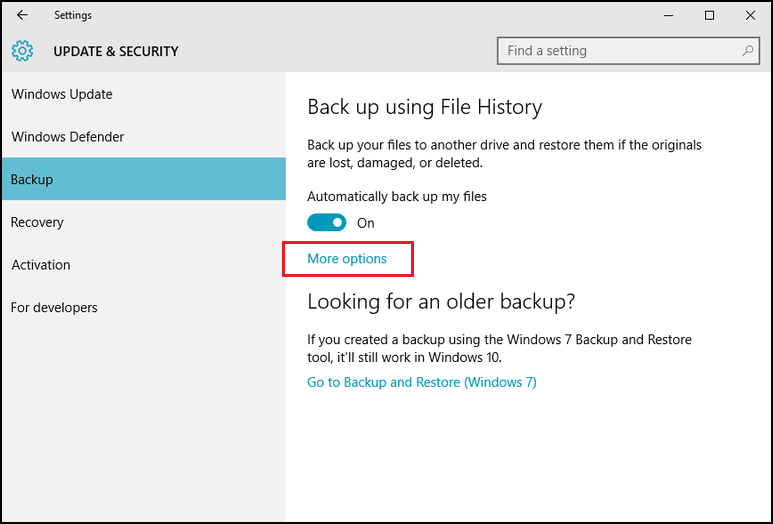Open the More options link
This screenshot has height=524, width=773.
point(347,259)
